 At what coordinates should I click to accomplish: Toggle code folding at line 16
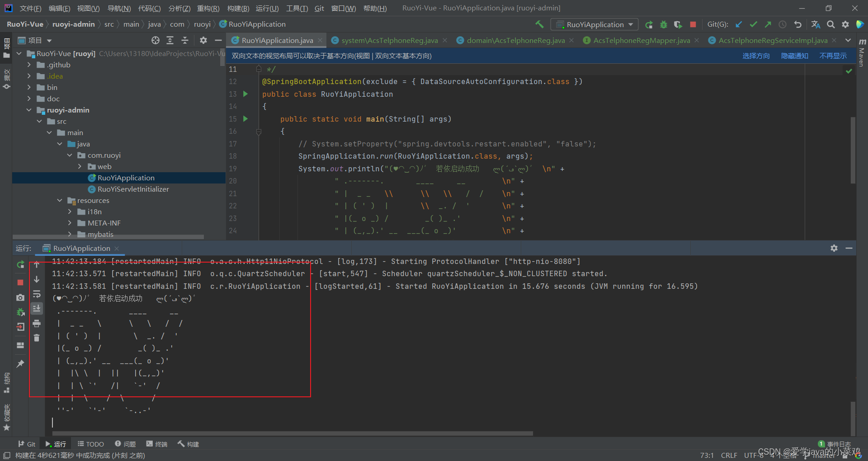(259, 132)
